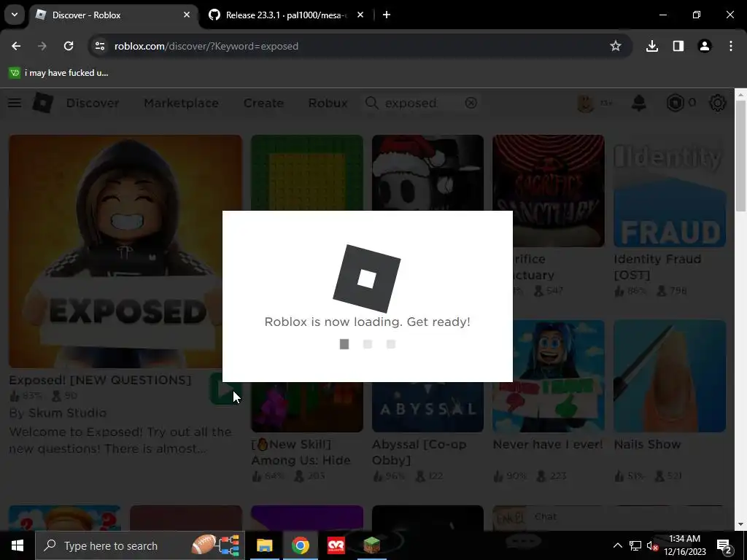Click 'By Skum Studio' creator text
747x560 pixels.
pyautogui.click(x=58, y=413)
